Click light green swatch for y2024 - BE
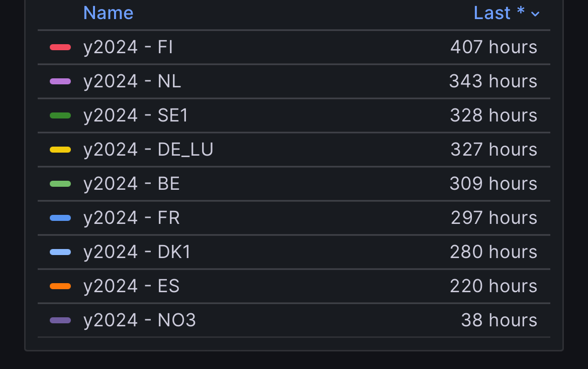Image resolution: width=588 pixels, height=369 pixels. click(60, 184)
